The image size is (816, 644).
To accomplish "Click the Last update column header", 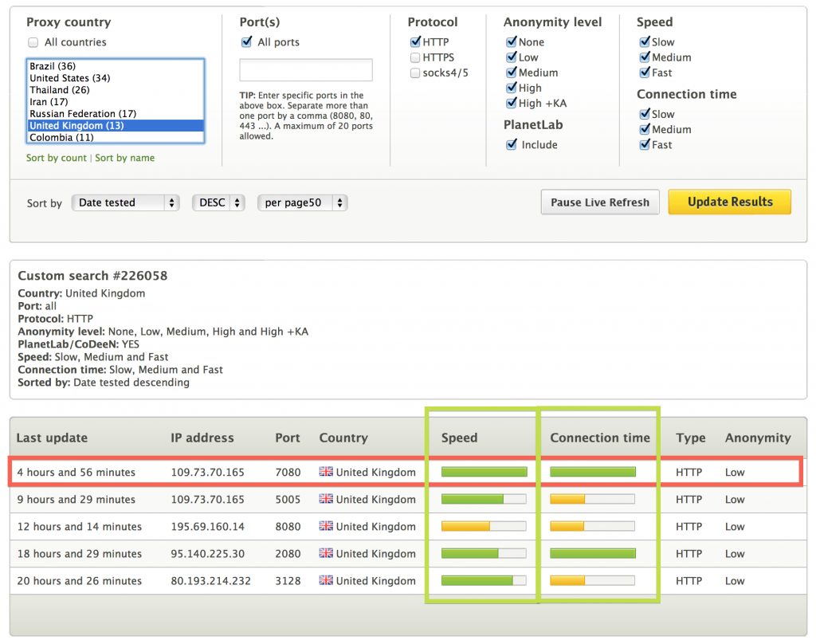I will click(52, 438).
